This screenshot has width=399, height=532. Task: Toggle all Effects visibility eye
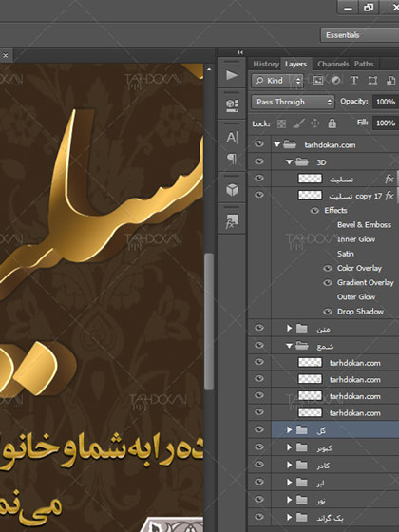(x=314, y=211)
